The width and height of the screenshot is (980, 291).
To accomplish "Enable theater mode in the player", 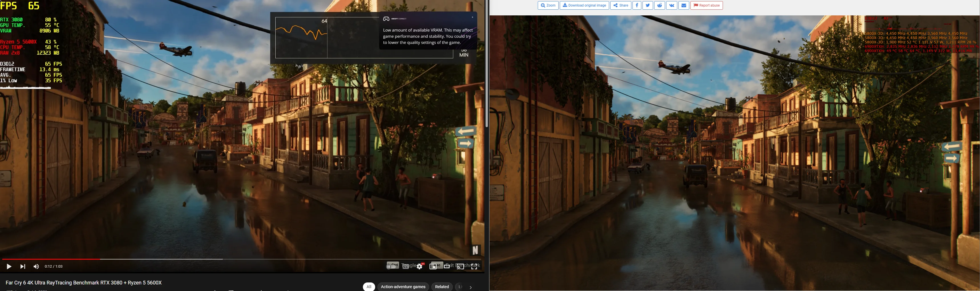I will click(x=447, y=267).
